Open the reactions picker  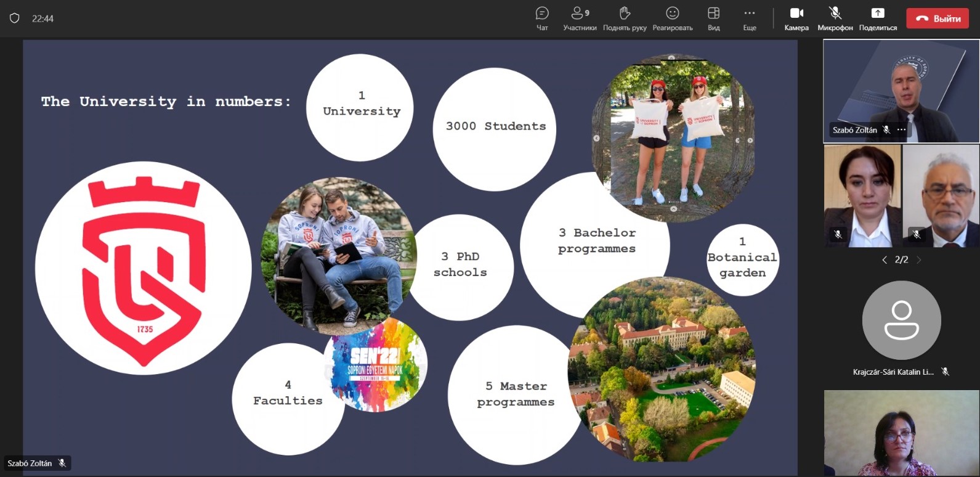[x=673, y=18]
